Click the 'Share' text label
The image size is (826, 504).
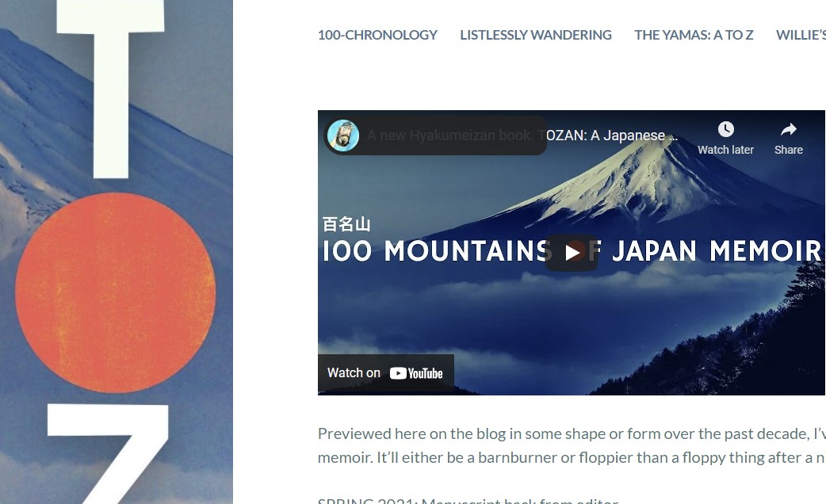789,150
